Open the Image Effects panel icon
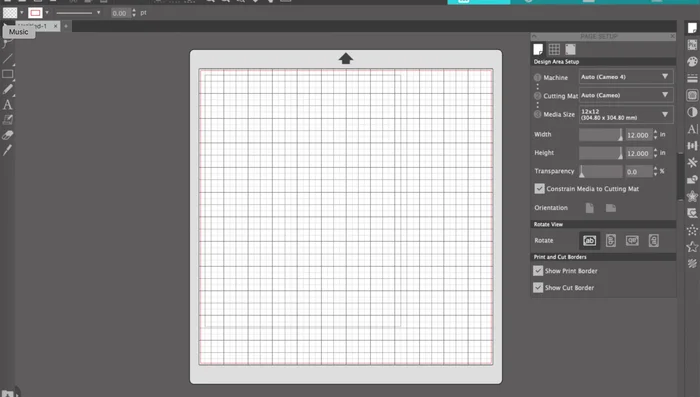Screen dimensions: 700x397 click(692, 112)
